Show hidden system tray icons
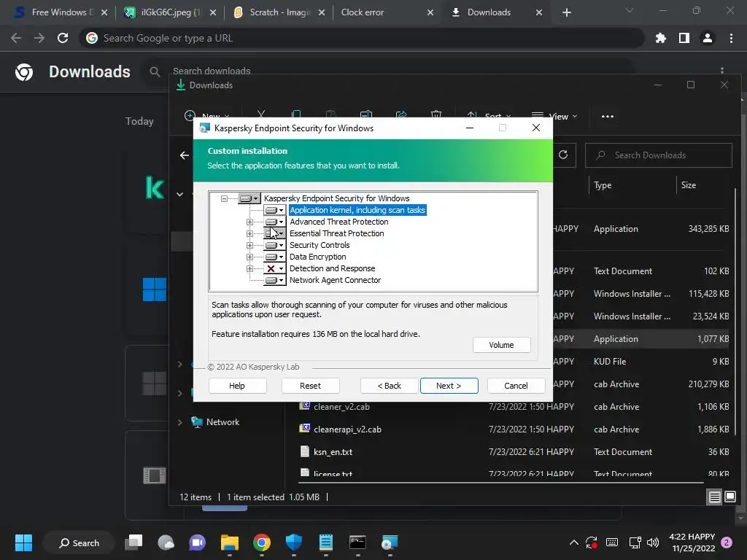This screenshot has height=560, width=747. coord(574,542)
